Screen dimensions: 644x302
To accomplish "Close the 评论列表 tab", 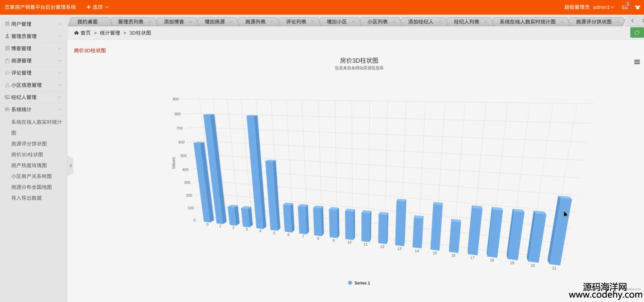I will tap(312, 22).
